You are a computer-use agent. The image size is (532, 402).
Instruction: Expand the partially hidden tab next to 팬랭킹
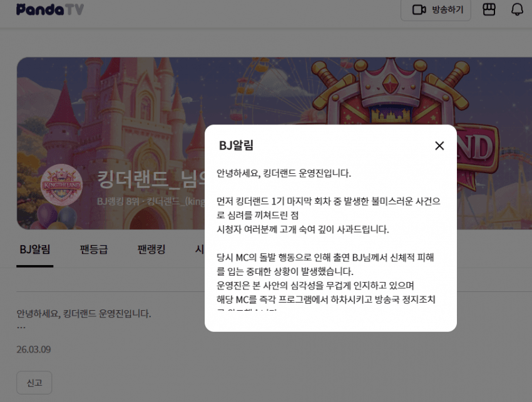[x=200, y=249]
